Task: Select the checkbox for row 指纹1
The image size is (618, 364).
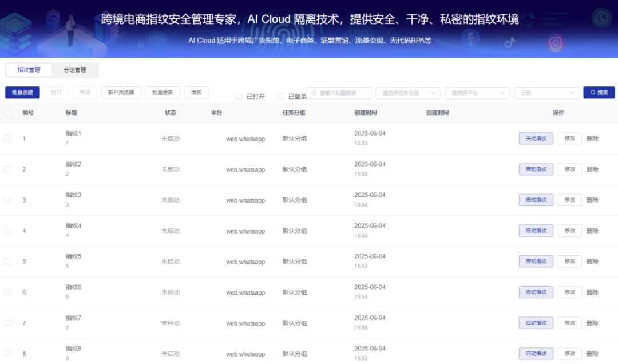Action: coord(7,139)
